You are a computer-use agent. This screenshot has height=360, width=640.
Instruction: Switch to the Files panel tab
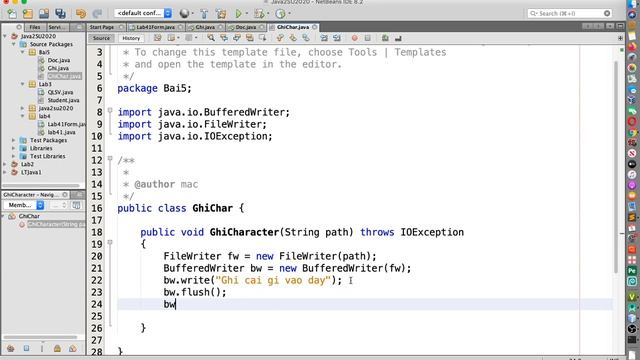(x=35, y=27)
